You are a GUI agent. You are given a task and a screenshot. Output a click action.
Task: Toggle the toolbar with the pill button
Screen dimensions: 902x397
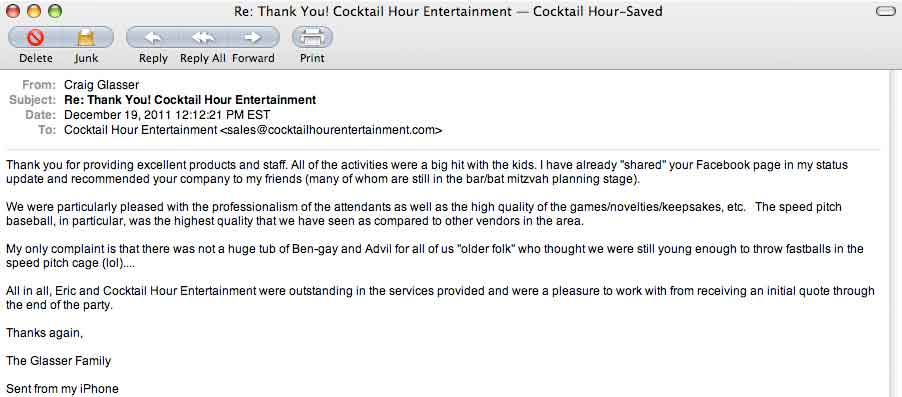coord(885,11)
